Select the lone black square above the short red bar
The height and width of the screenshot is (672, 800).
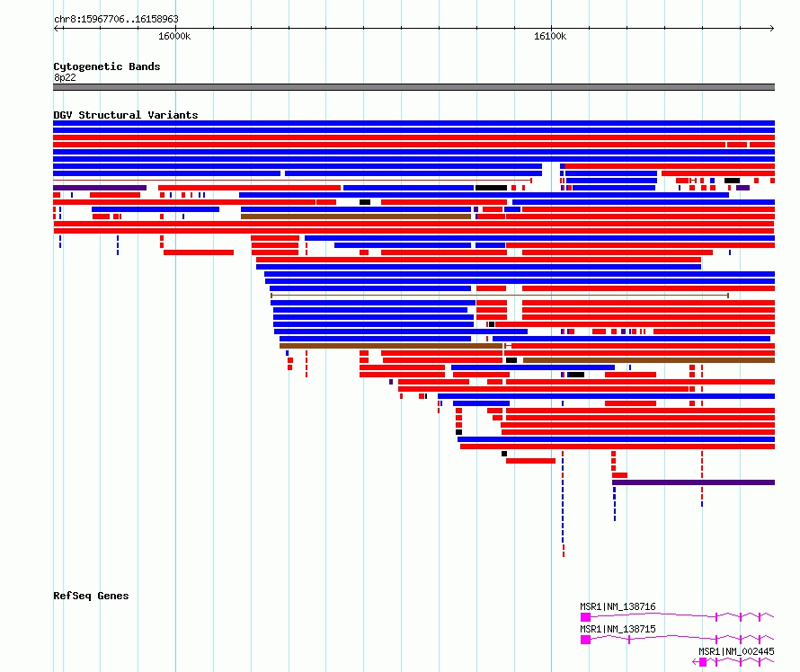click(504, 454)
